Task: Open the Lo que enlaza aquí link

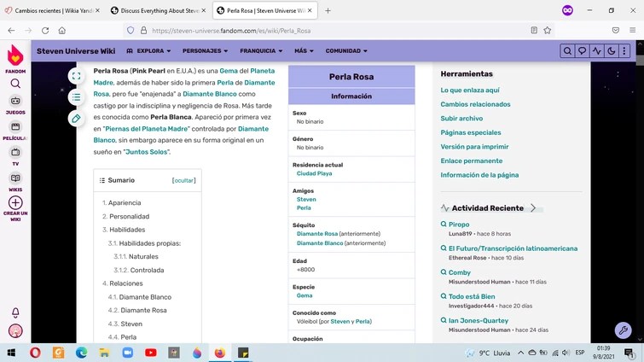Action: 470,90
